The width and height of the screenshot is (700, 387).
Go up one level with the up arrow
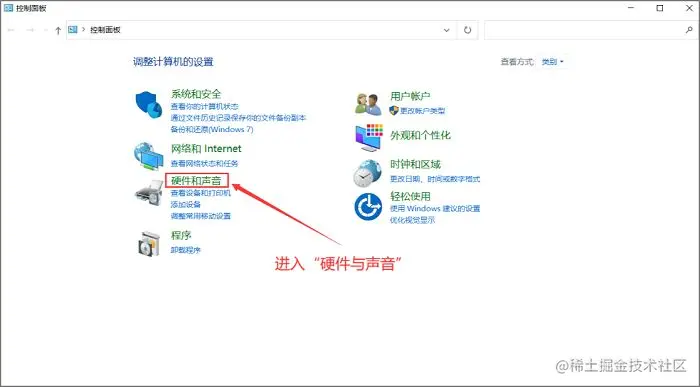tap(58, 30)
